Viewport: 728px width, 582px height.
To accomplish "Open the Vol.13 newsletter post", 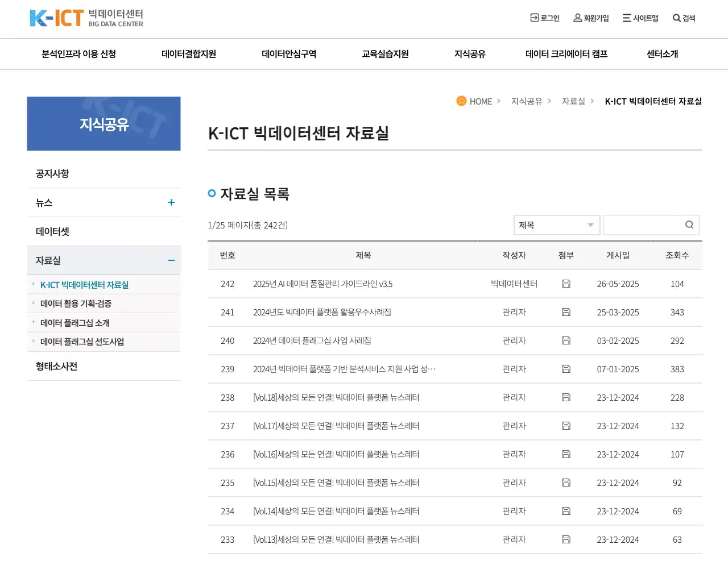I will coord(336,539).
